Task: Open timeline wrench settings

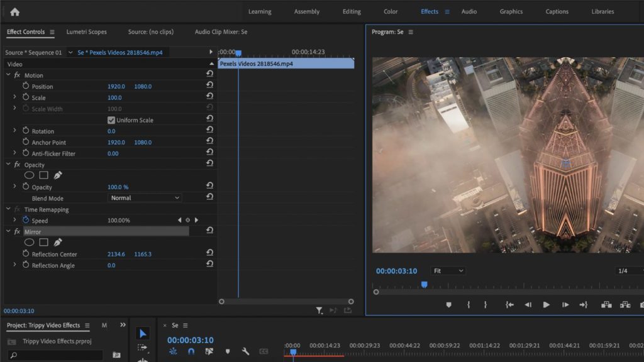Action: coord(246,351)
